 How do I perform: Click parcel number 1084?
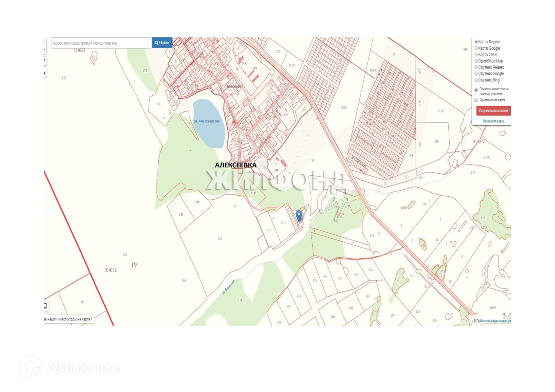click(x=372, y=70)
